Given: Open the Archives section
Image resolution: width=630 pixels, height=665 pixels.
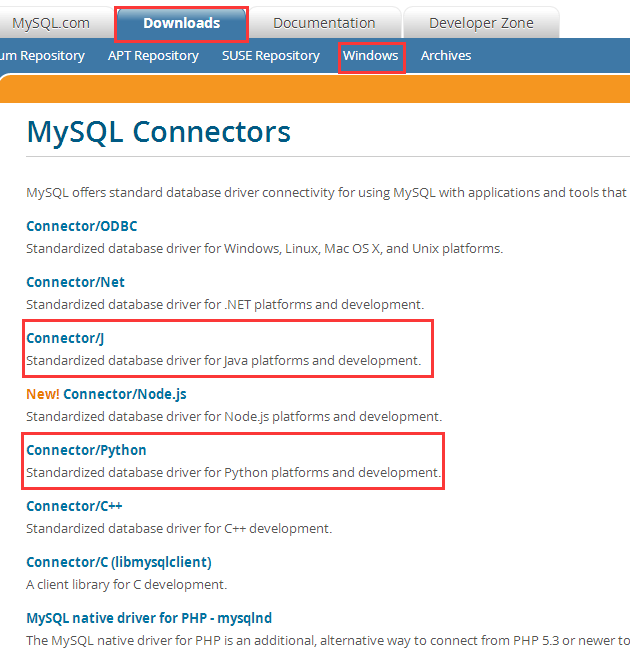Looking at the screenshot, I should click(446, 56).
